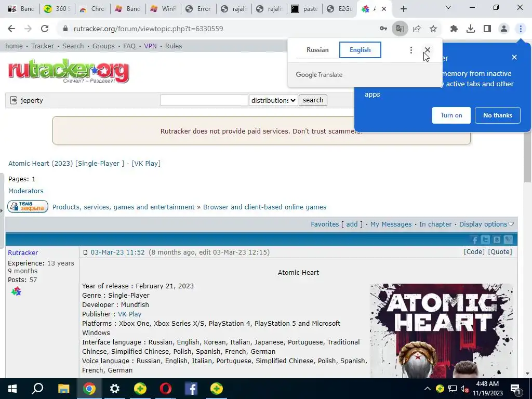532x399 pixels.
Task: Open FAQ in top navigation
Action: click(129, 46)
